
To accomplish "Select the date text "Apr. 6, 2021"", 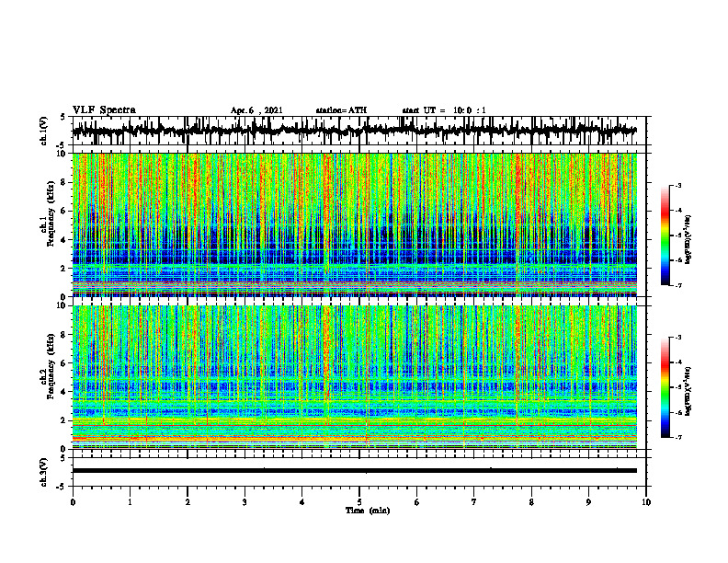I will click(x=256, y=110).
